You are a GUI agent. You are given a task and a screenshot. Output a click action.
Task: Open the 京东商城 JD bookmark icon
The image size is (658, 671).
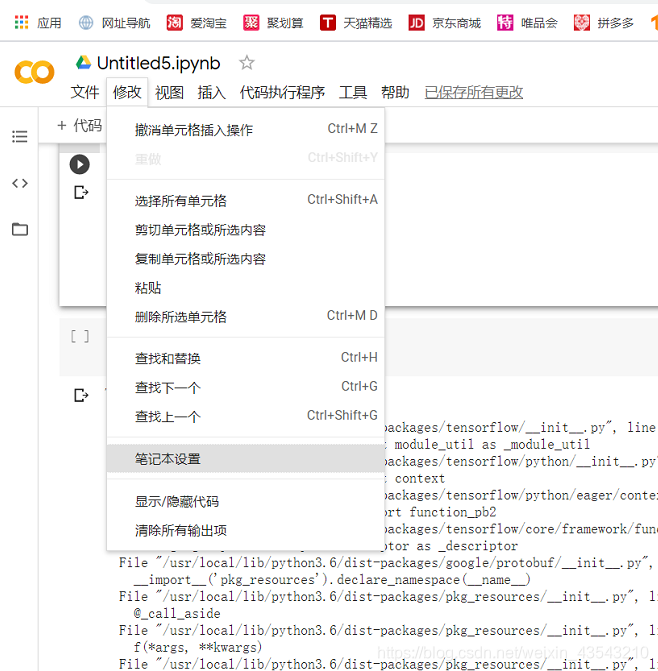pos(416,22)
